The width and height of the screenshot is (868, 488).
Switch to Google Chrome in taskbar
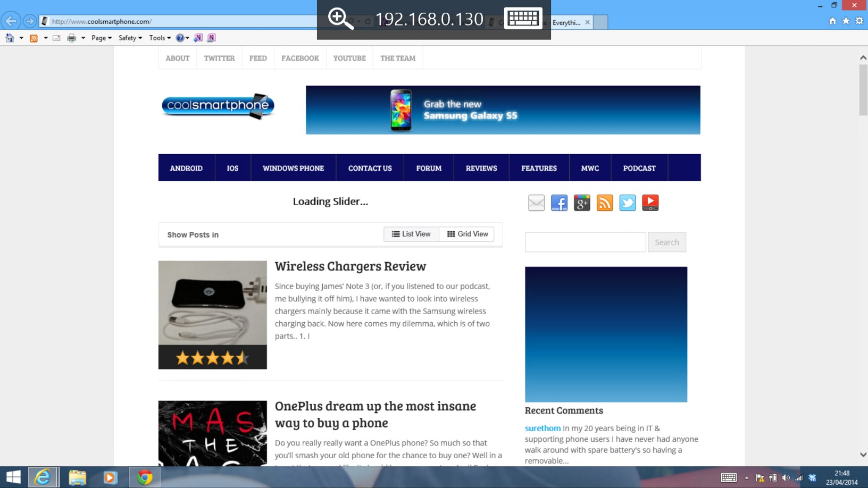point(144,477)
